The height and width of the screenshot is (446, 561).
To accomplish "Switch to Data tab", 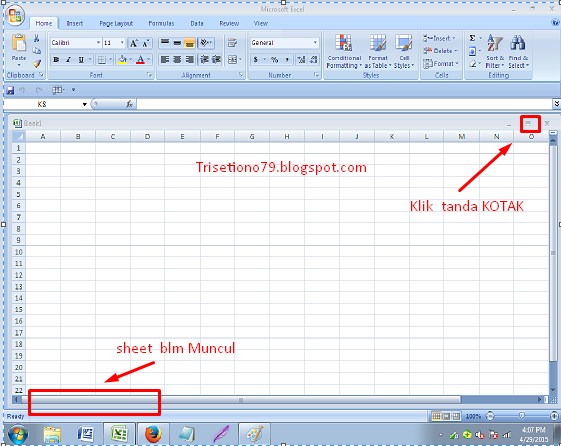I will pos(197,24).
